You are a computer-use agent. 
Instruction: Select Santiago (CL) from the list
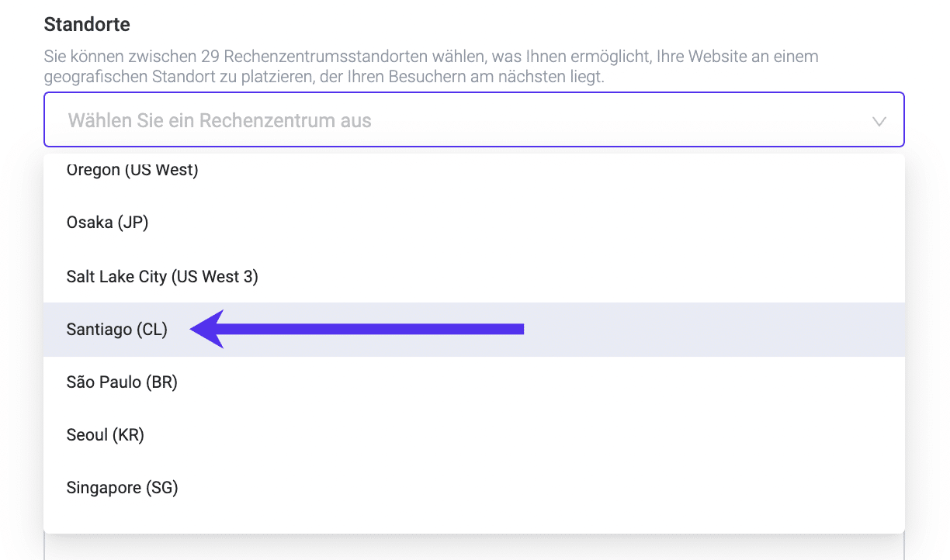116,329
